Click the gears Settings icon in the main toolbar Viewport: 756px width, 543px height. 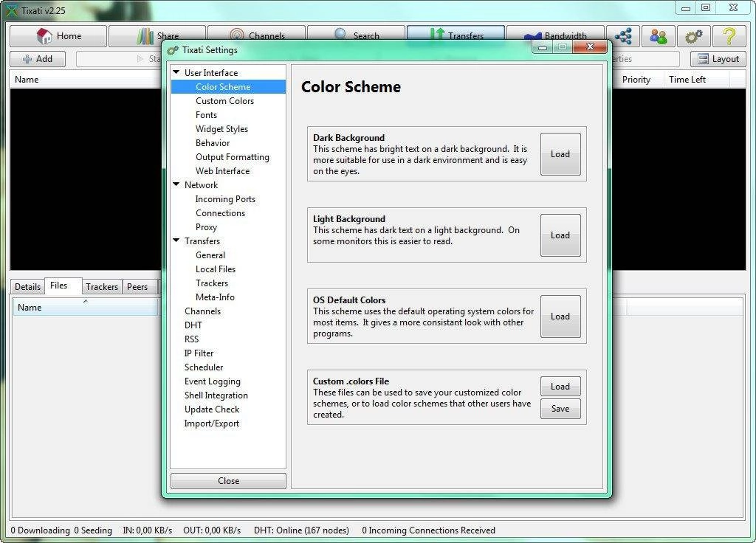[x=693, y=36]
